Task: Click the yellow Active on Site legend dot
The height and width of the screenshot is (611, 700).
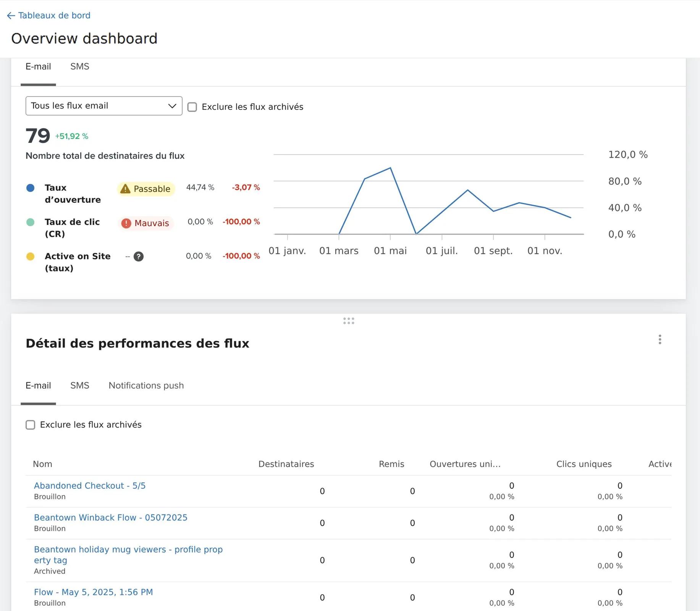Action: point(31,257)
